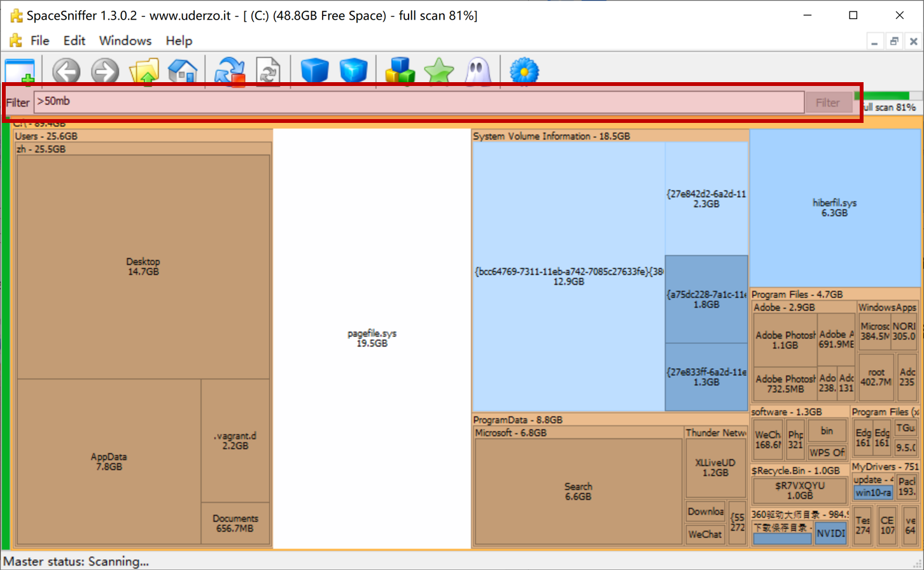Minimize the inner child window

coord(874,41)
